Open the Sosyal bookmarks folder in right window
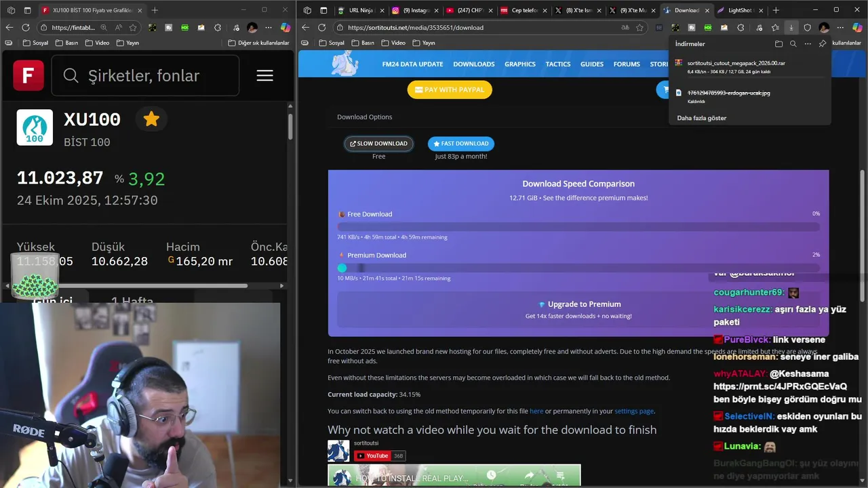Screen dimensions: 868x488 331,43
